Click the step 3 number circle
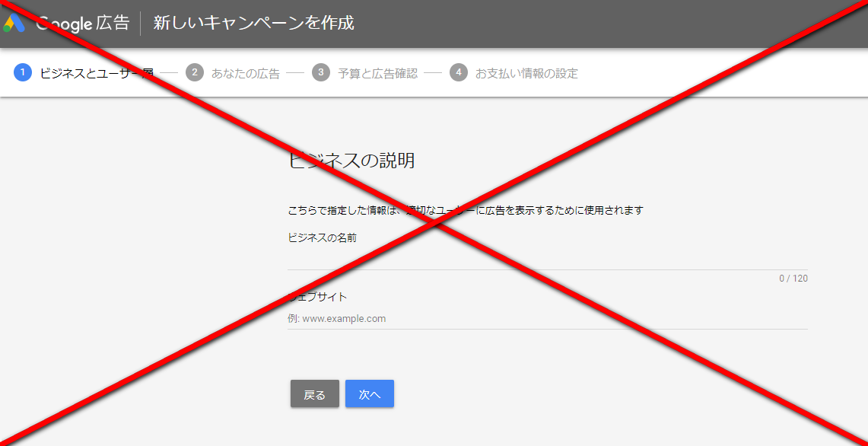 [321, 73]
